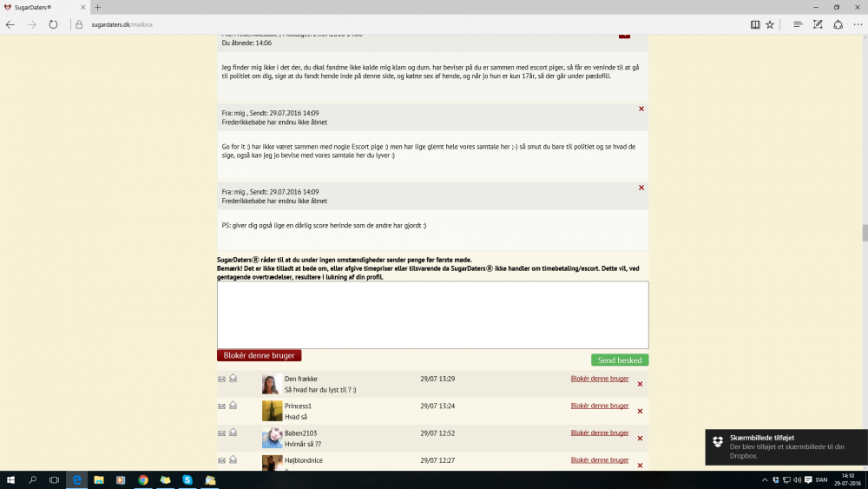
Task: Click closed envelope icon in Højblondnice row
Action: pyautogui.click(x=221, y=460)
